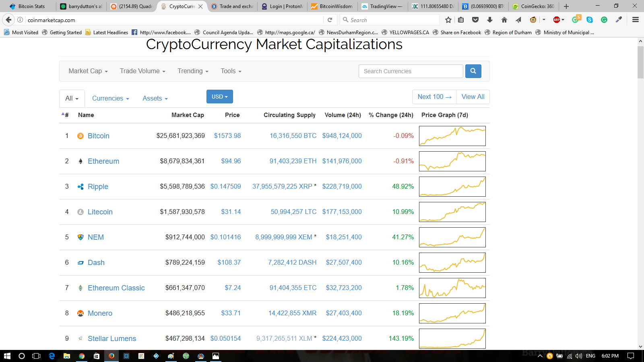The height and width of the screenshot is (362, 644).
Task: Switch to the barrydutton's tab
Action: click(81, 6)
